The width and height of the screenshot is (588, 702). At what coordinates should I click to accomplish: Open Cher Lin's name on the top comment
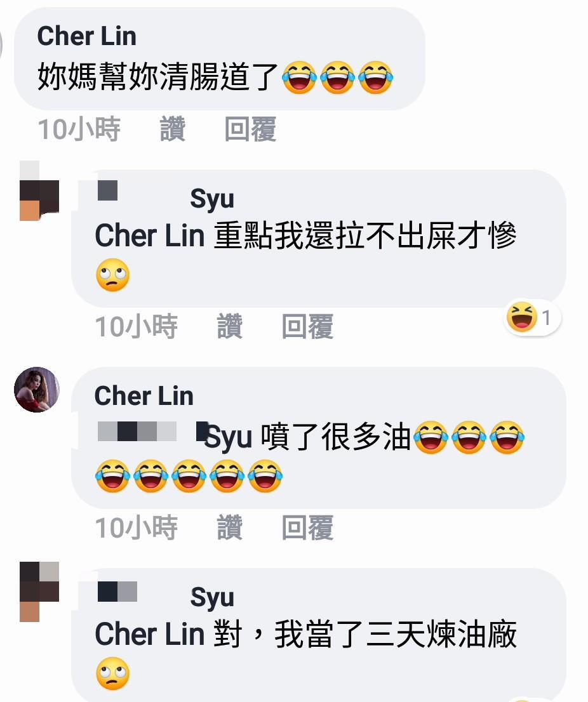pyautogui.click(x=86, y=36)
